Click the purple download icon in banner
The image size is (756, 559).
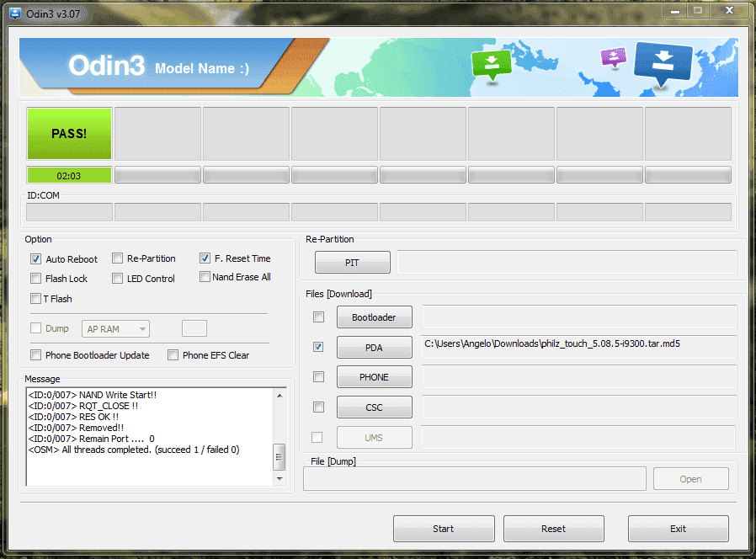tap(613, 58)
